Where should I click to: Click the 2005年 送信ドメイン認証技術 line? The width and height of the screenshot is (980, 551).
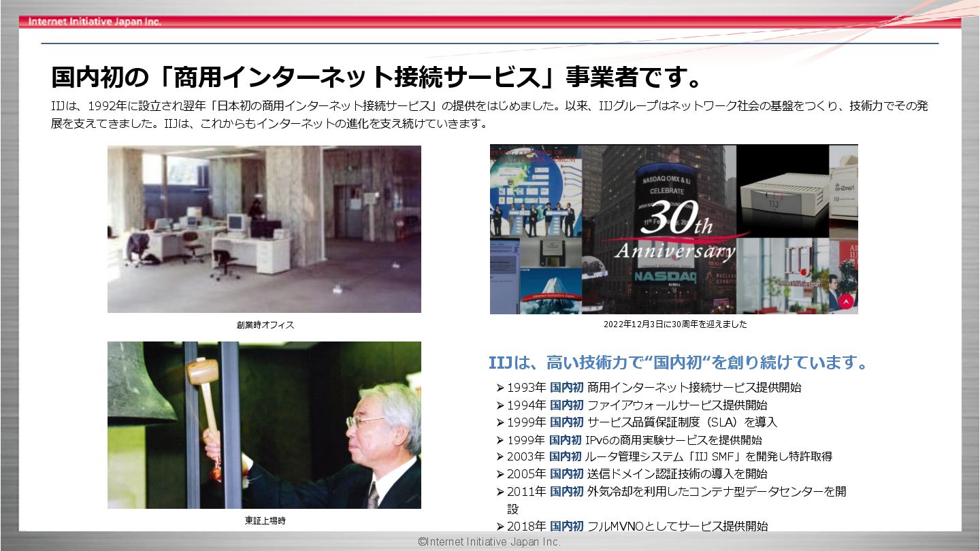click(632, 474)
